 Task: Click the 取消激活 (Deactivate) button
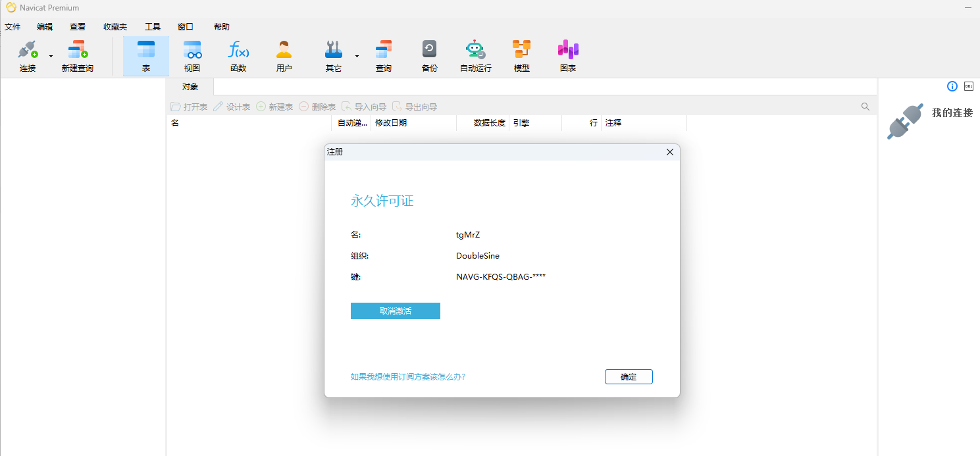pyautogui.click(x=395, y=311)
